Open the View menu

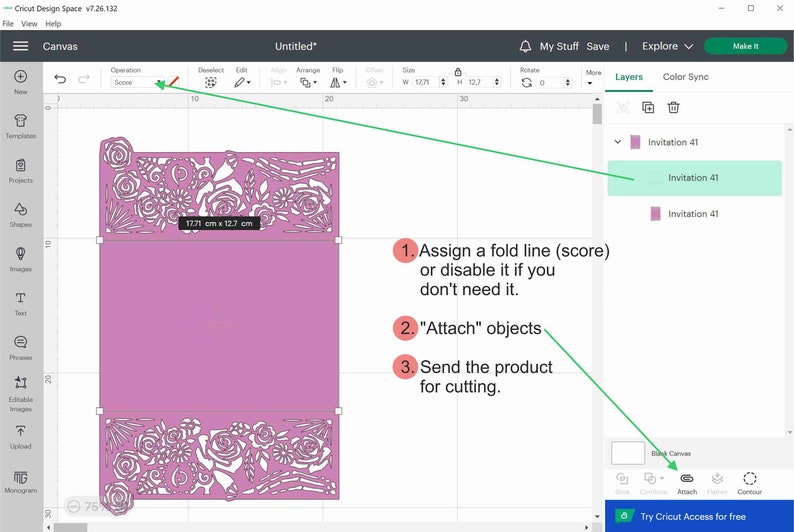[x=29, y=24]
